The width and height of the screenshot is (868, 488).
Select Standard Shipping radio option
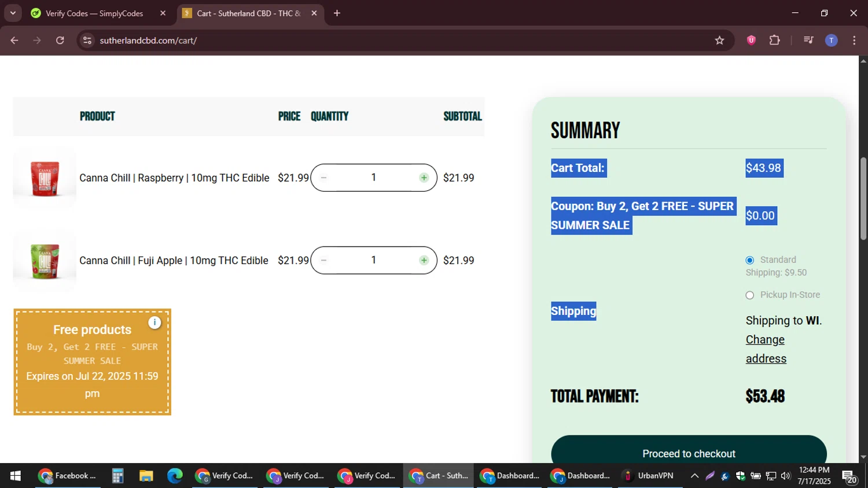point(750,260)
